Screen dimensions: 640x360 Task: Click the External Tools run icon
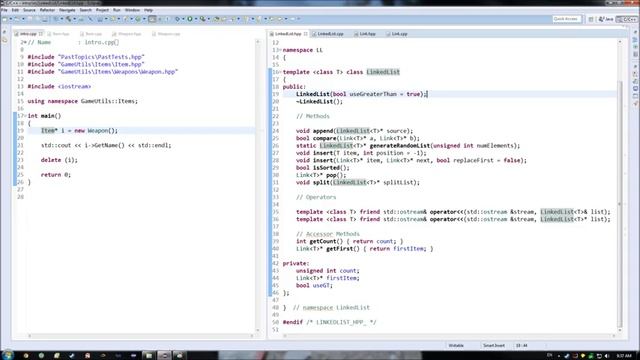click(202, 19)
